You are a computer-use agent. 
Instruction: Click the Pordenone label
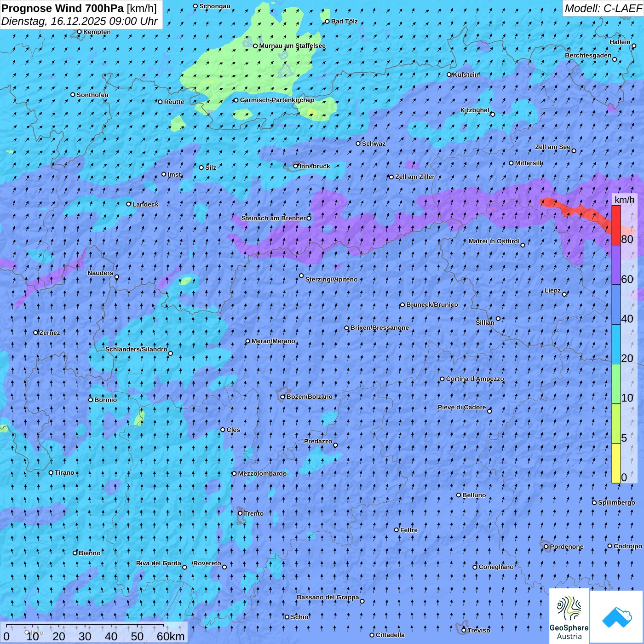click(567, 547)
